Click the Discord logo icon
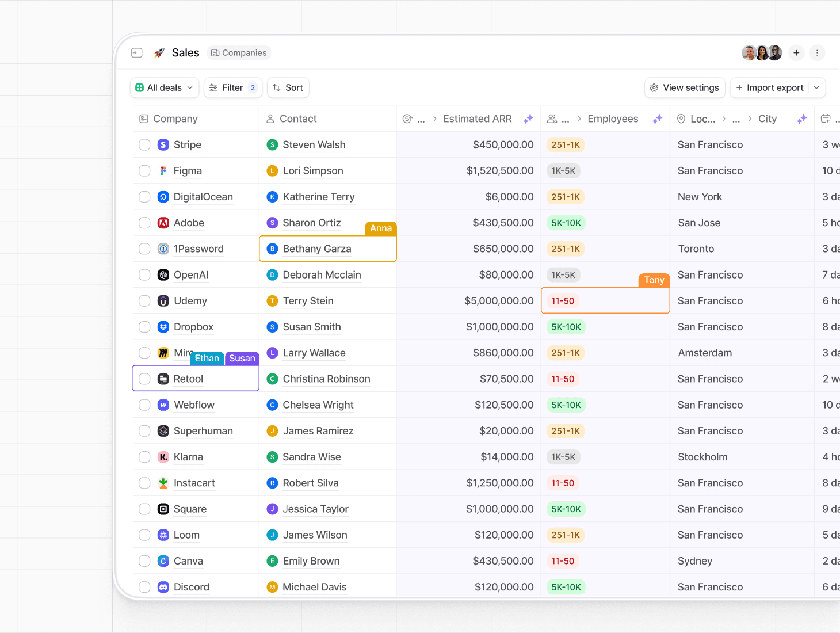 [163, 587]
